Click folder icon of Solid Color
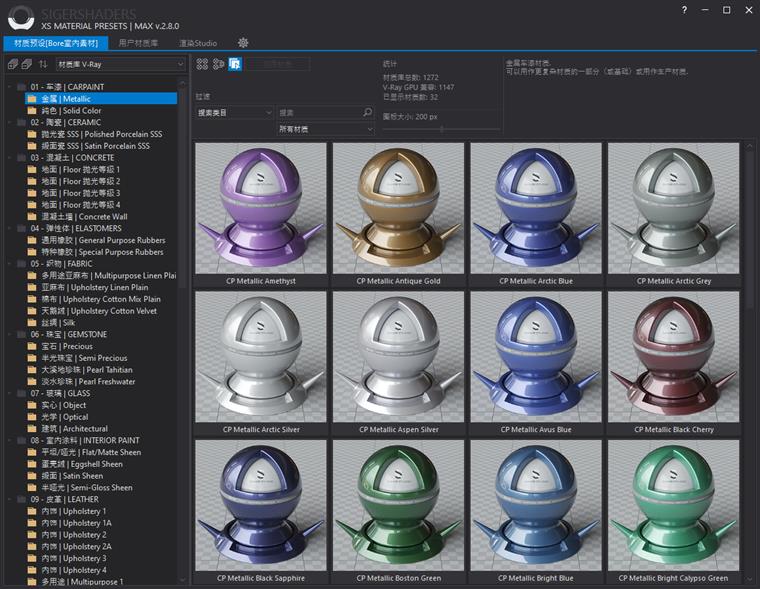This screenshot has height=589, width=760. tap(32, 111)
